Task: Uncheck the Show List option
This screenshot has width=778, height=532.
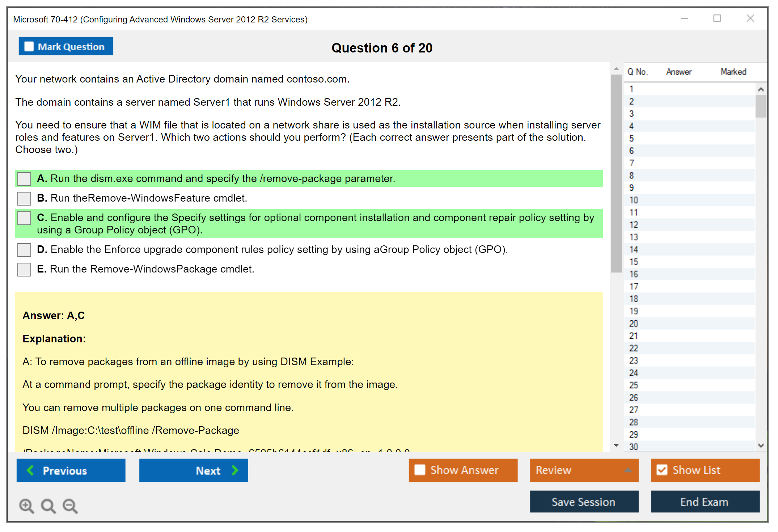Action: pos(662,470)
